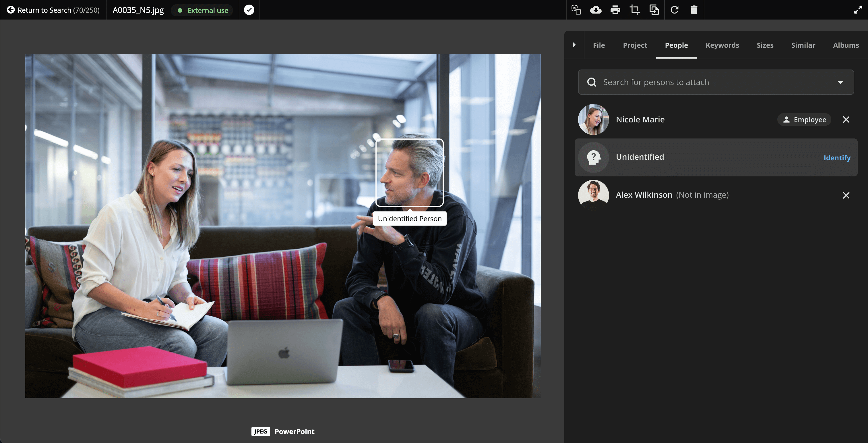
Task: Click Alex Wilkinson's avatar thumbnail
Action: point(593,195)
